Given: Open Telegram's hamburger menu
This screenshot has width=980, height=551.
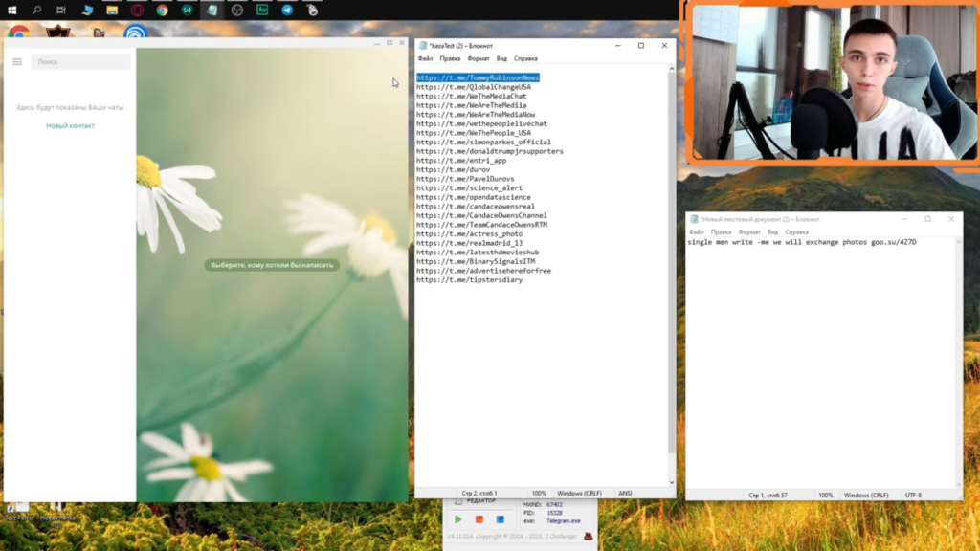Looking at the screenshot, I should point(17,62).
